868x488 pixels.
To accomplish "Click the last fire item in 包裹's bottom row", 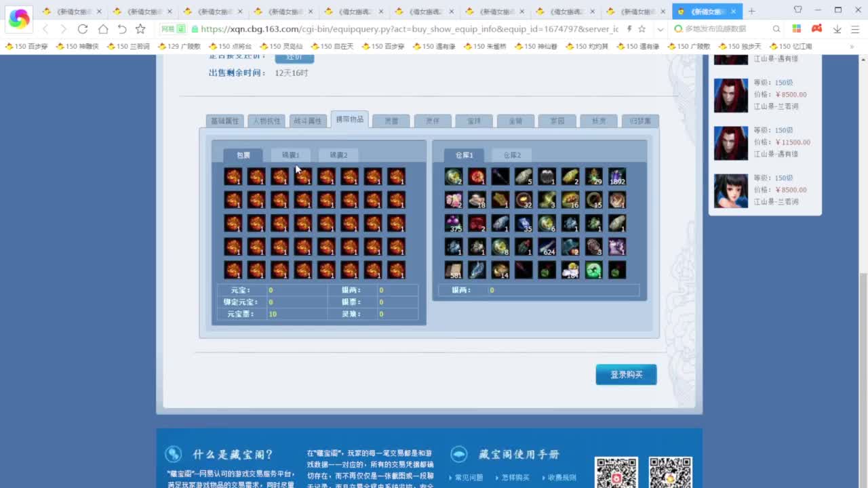I will click(x=396, y=270).
